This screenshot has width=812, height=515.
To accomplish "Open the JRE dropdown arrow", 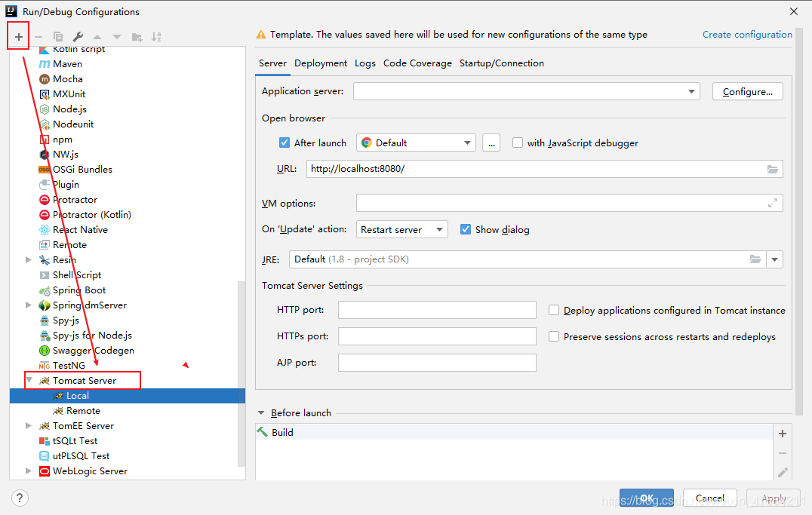I will [x=775, y=259].
